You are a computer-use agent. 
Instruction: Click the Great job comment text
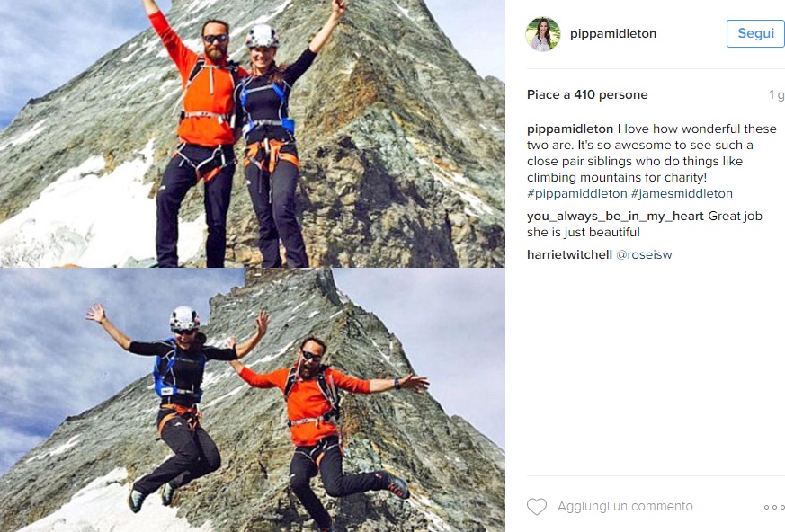tap(645, 224)
